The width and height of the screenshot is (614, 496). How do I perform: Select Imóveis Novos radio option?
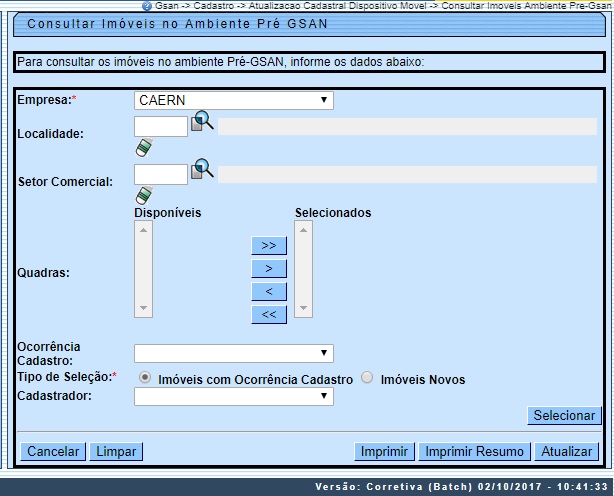click(x=368, y=378)
